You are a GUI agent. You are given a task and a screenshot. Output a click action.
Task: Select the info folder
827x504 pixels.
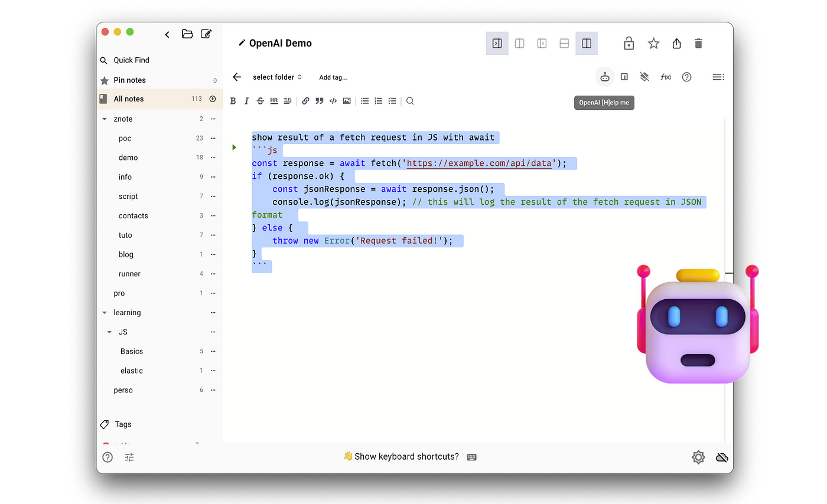(125, 177)
